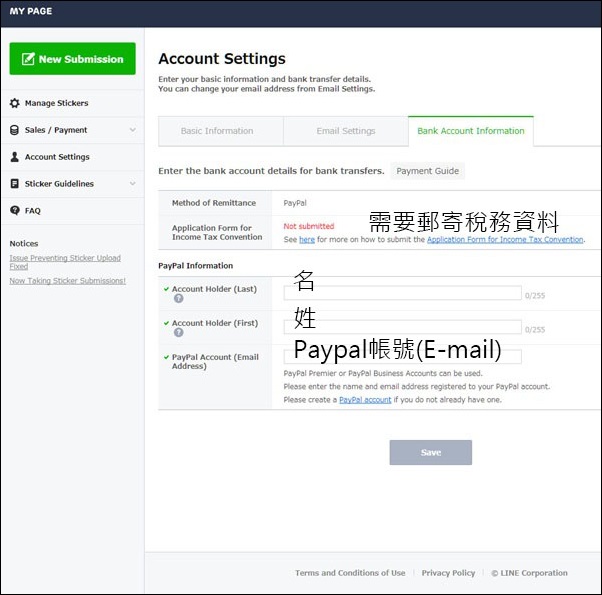Image resolution: width=602 pixels, height=595 pixels.
Task: Expand the Sticker Guidelines chevron
Action: 132,184
